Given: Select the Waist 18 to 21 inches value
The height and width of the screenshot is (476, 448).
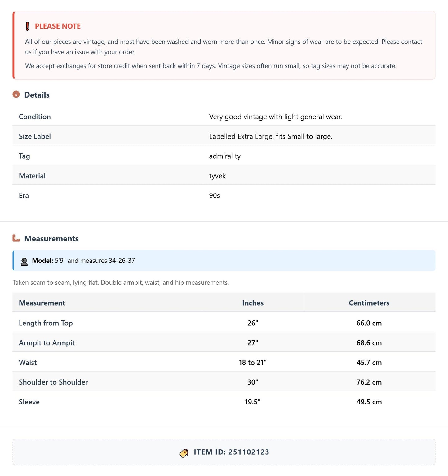Looking at the screenshot, I should tap(253, 362).
